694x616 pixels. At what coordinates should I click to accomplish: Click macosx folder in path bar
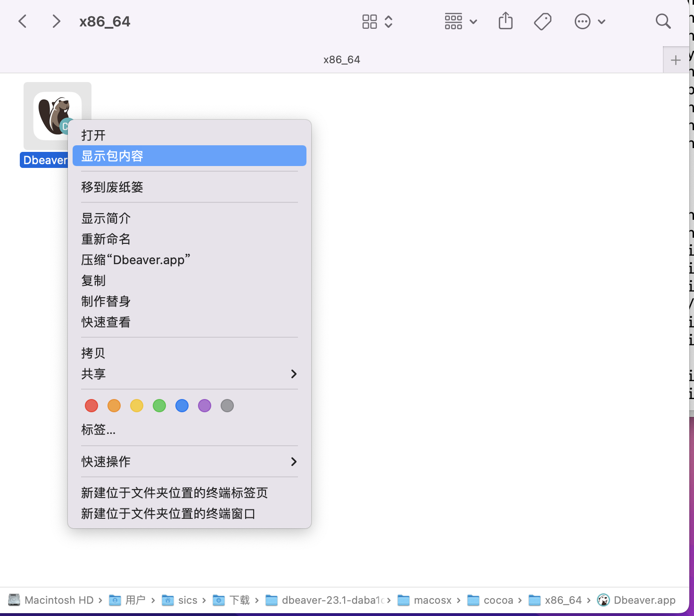tap(424, 600)
